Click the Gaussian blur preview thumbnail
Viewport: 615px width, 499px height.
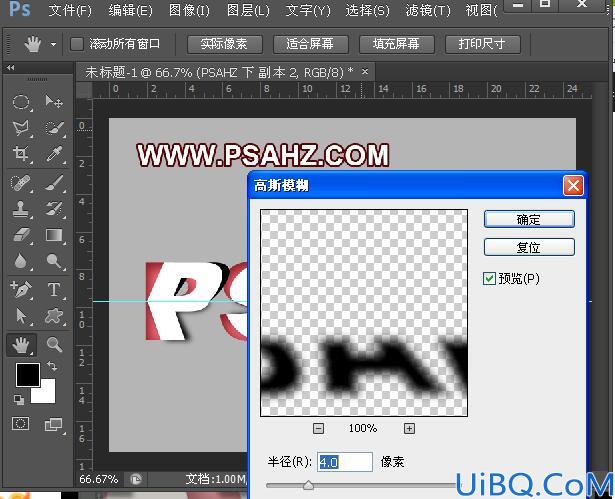point(364,313)
